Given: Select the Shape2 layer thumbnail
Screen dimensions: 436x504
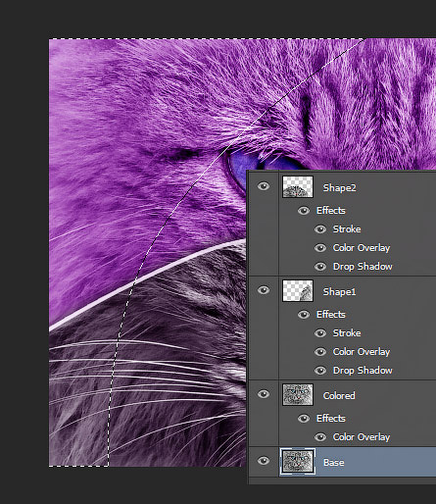Looking at the screenshot, I should (x=298, y=186).
